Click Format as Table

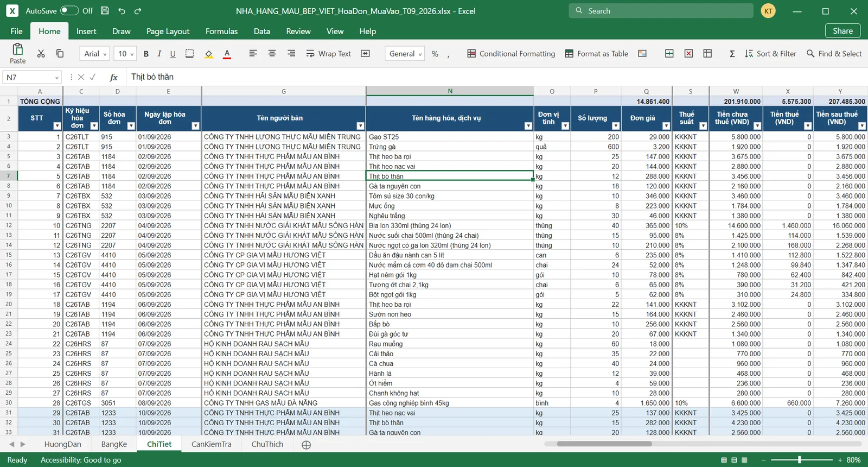(x=596, y=54)
